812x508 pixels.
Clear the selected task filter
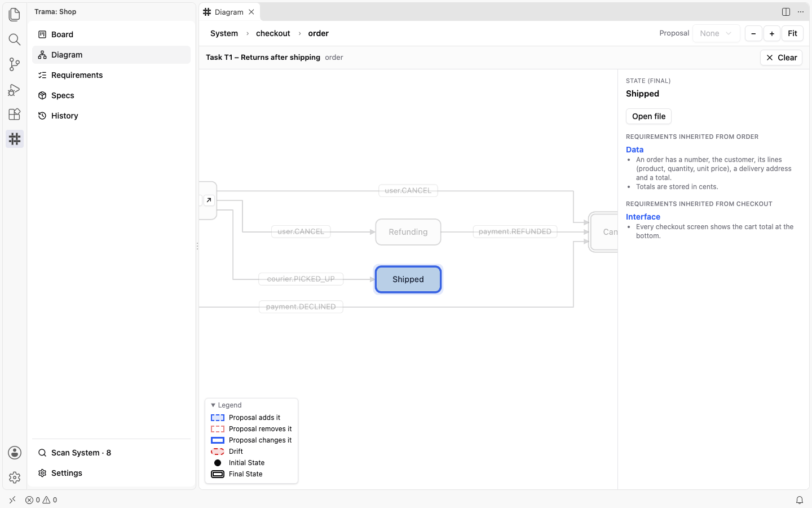(781, 58)
